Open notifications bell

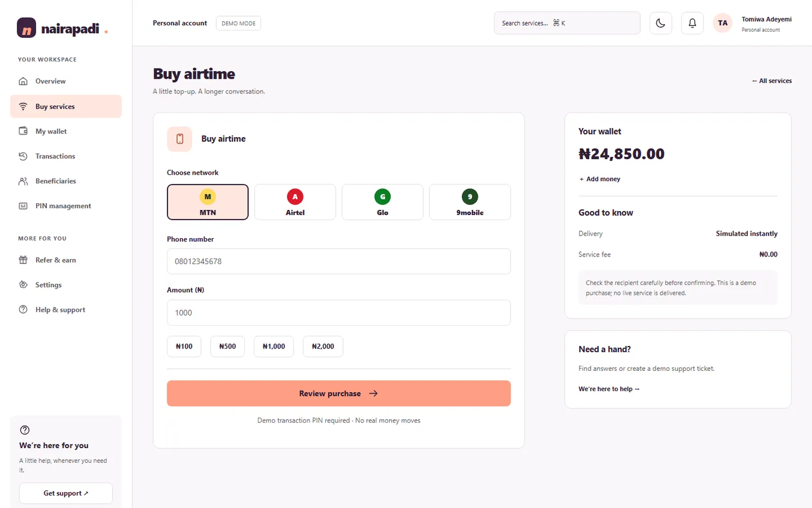point(692,23)
